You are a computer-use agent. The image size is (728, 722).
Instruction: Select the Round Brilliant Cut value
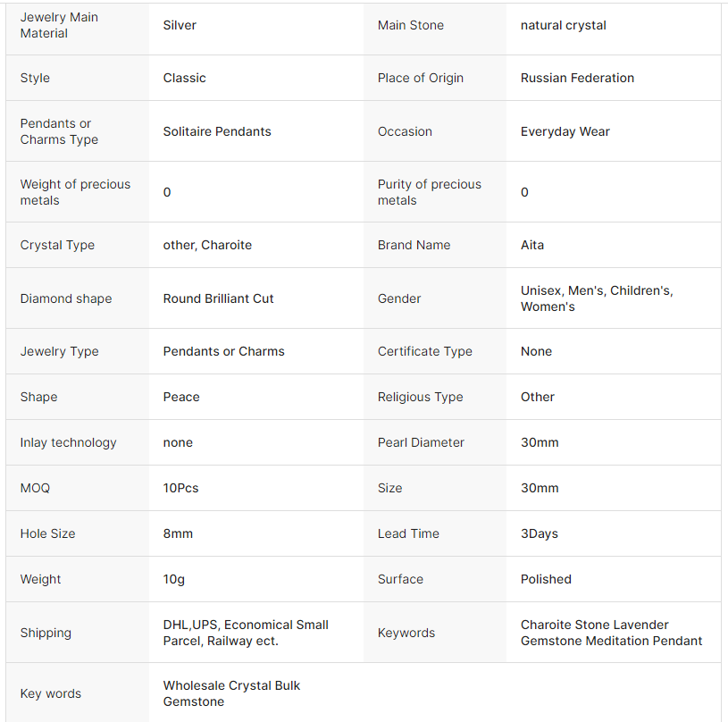tap(218, 298)
